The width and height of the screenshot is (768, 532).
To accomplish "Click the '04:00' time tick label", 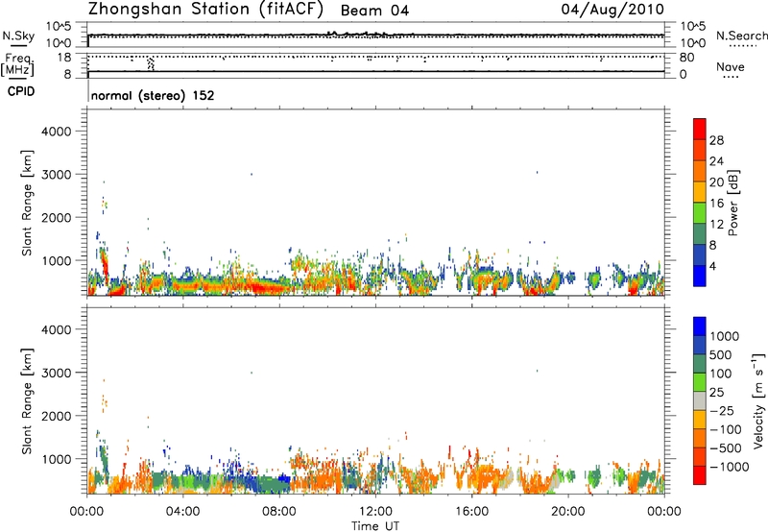I will click(x=182, y=512).
